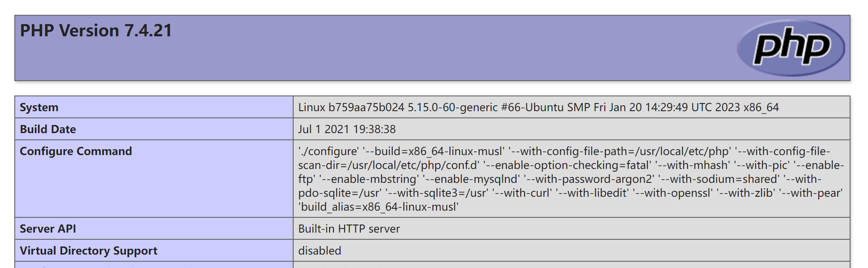Click the PHP logo image

pos(791,48)
